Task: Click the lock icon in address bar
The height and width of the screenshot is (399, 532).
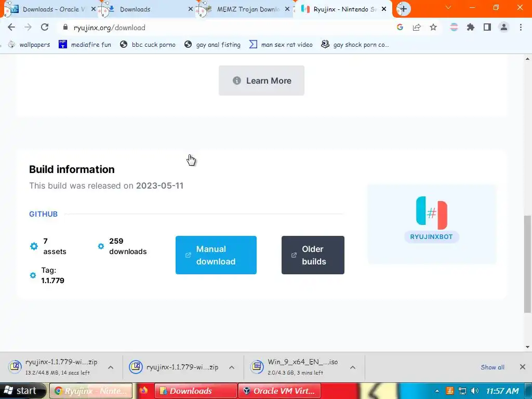Action: pos(65,28)
